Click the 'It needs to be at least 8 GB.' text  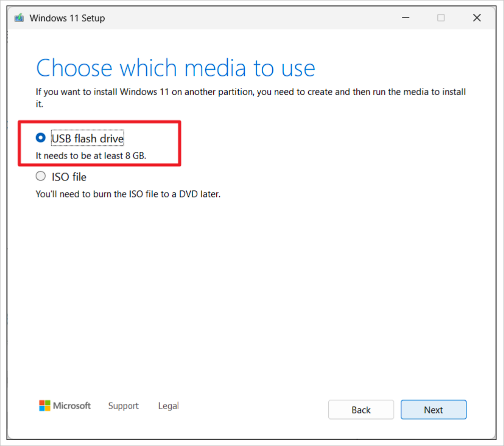click(91, 155)
